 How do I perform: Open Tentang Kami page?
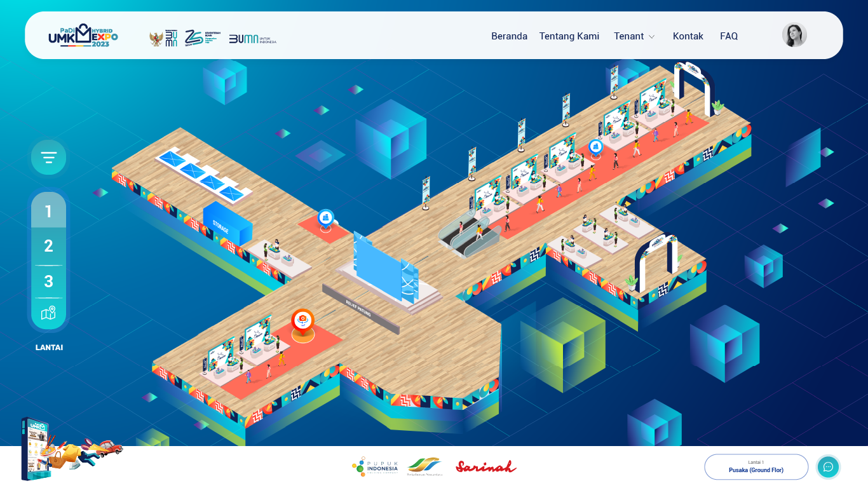coord(569,36)
